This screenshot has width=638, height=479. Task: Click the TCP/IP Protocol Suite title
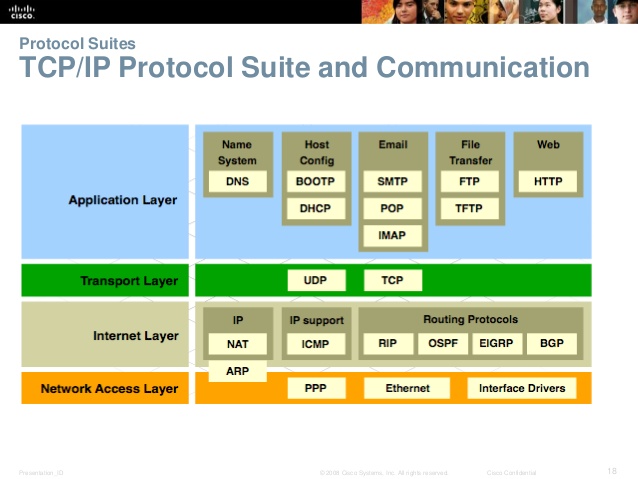pyautogui.click(x=304, y=67)
